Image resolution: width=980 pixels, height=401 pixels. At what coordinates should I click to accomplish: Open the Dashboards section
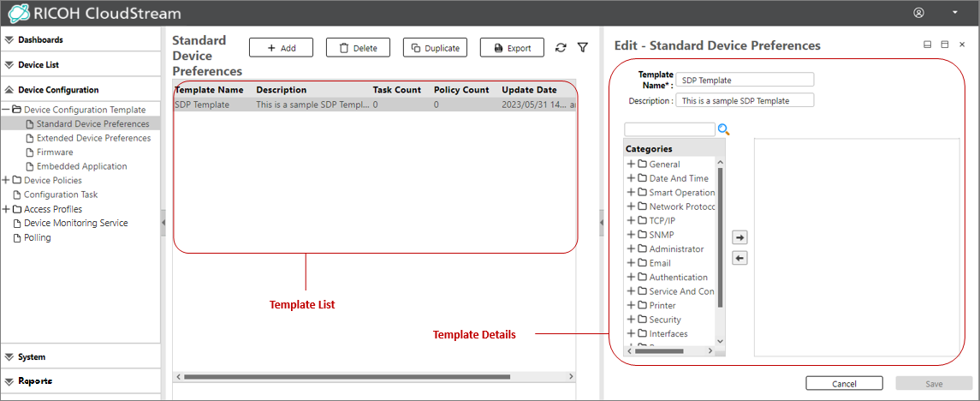(40, 39)
